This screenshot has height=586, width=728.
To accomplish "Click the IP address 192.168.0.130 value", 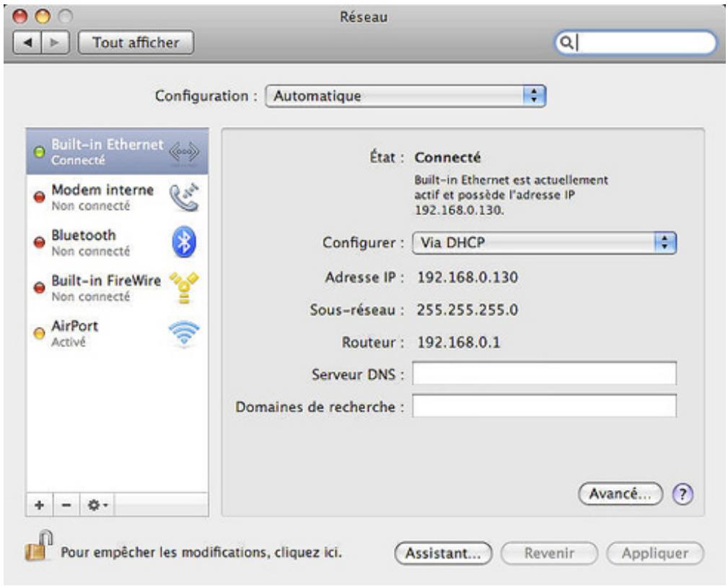I will pyautogui.click(x=468, y=277).
